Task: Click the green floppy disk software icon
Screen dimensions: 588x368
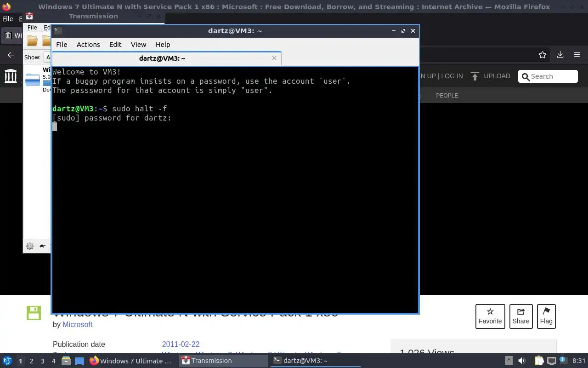Action: 34,313
